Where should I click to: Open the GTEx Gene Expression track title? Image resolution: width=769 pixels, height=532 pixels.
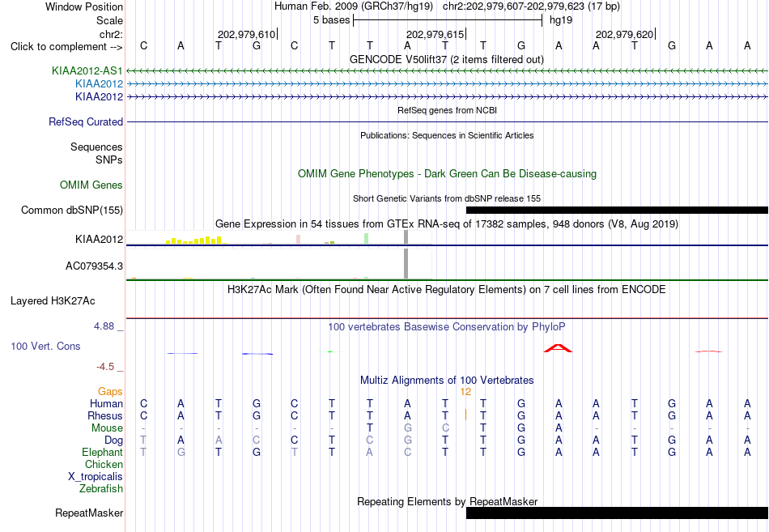point(447,224)
